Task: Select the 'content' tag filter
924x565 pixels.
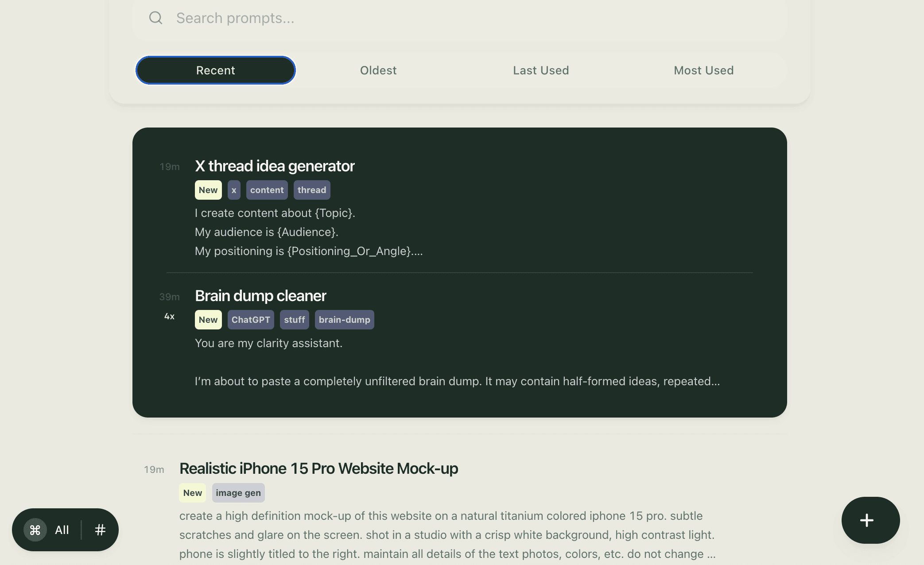Action: point(267,190)
